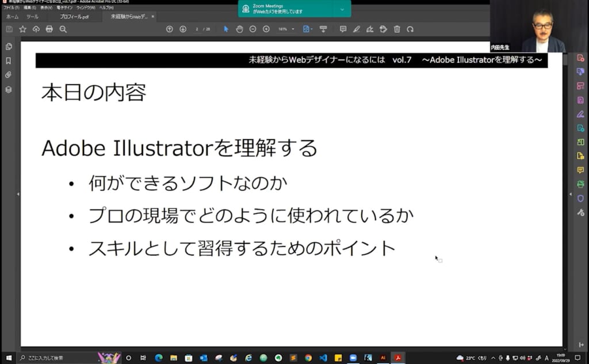Zoom out with the minus button
Viewport: 589px width, 364px height.
[253, 29]
